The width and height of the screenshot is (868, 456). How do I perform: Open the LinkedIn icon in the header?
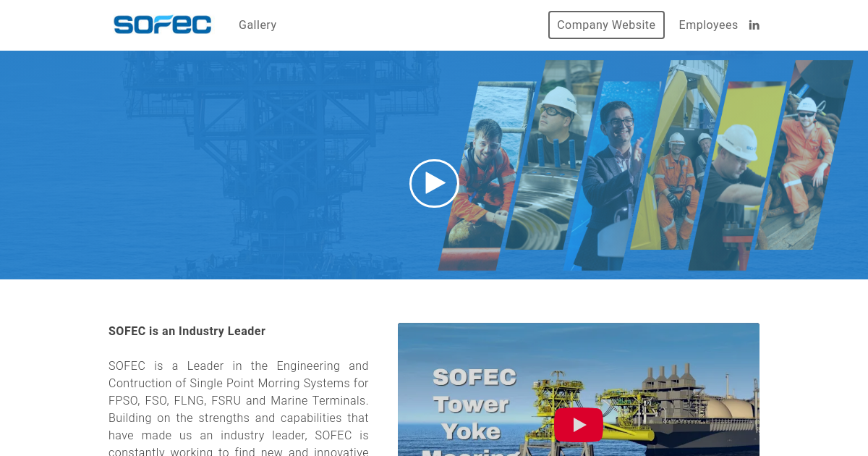click(754, 25)
